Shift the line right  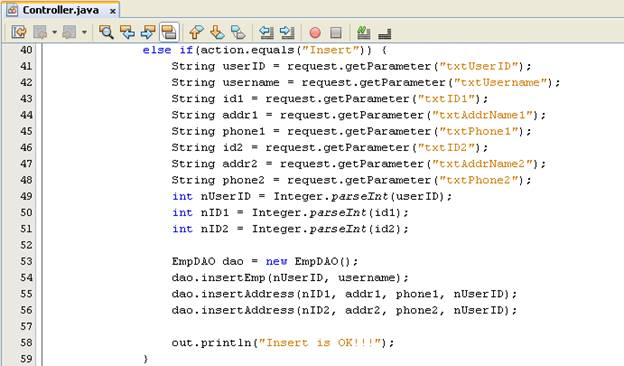coord(287,32)
